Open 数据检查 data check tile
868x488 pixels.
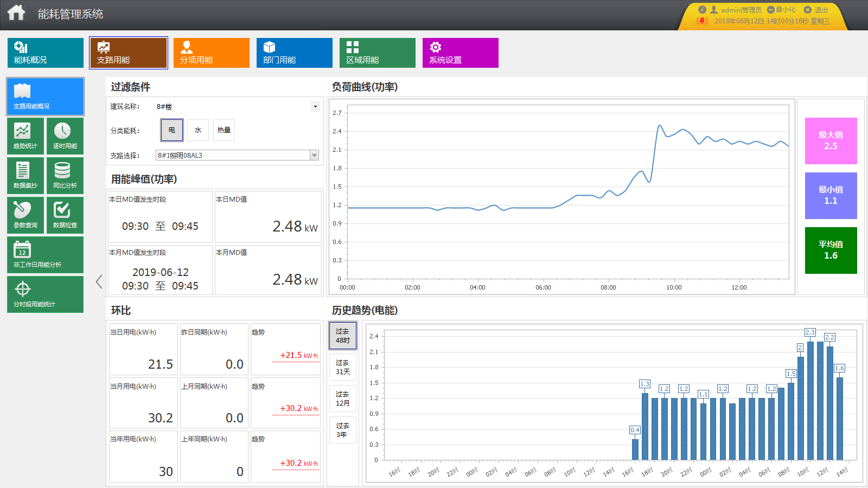point(65,215)
